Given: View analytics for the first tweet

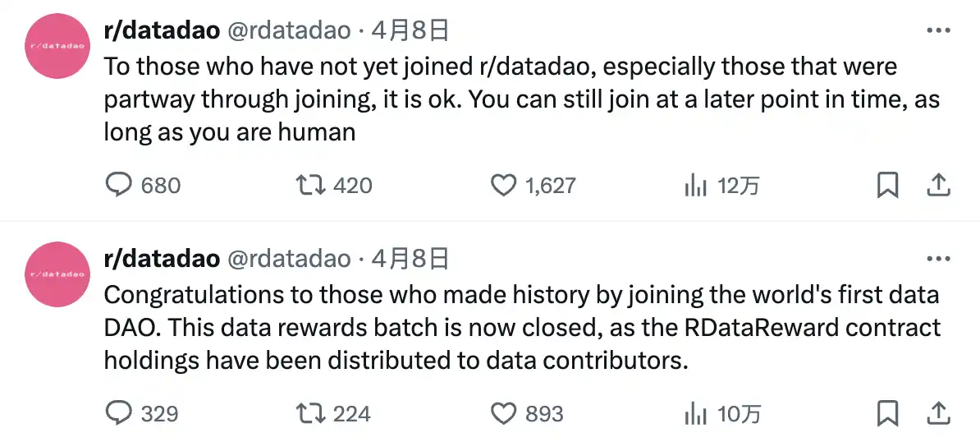Looking at the screenshot, I should pos(695,186).
